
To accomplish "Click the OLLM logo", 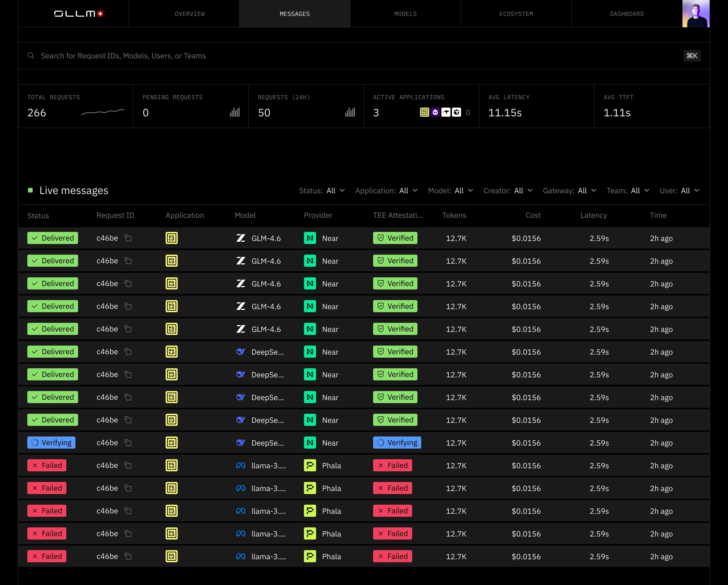I will coord(78,14).
